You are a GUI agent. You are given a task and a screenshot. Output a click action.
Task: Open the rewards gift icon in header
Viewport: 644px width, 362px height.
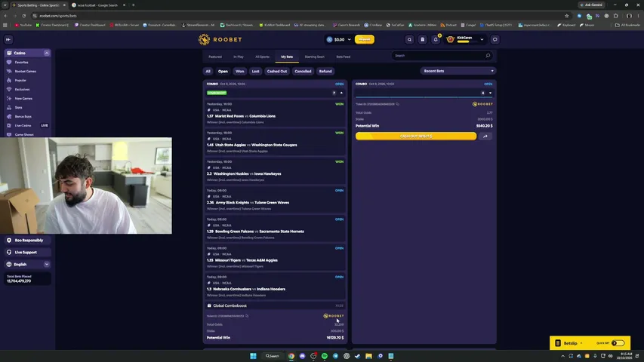(x=422, y=39)
